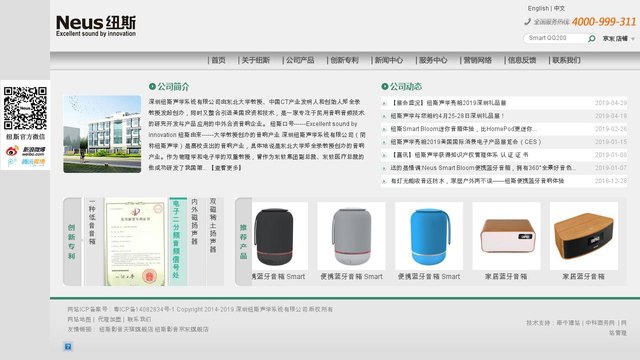Open the 便携蓝牙音箱 Smart caption under the blue speaker
Screen dimensions: 640x360
429,277
